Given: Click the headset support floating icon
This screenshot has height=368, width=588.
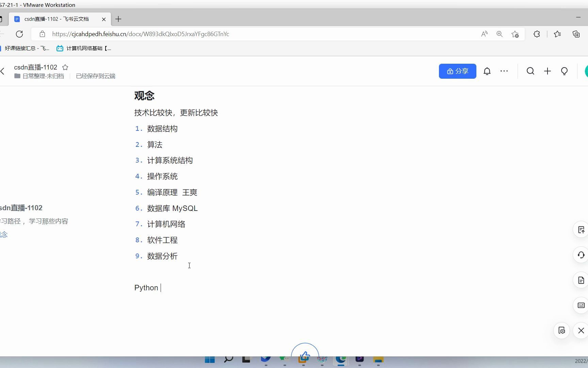Looking at the screenshot, I should (x=581, y=255).
